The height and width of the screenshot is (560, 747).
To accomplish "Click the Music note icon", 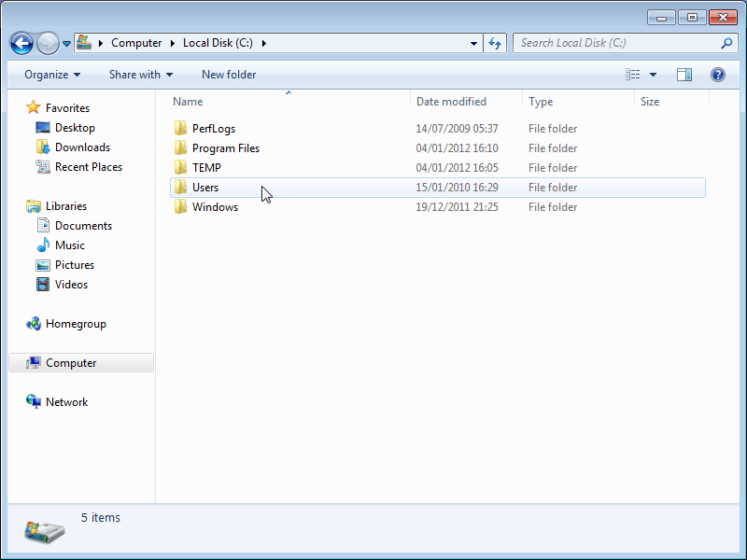I will [x=43, y=245].
